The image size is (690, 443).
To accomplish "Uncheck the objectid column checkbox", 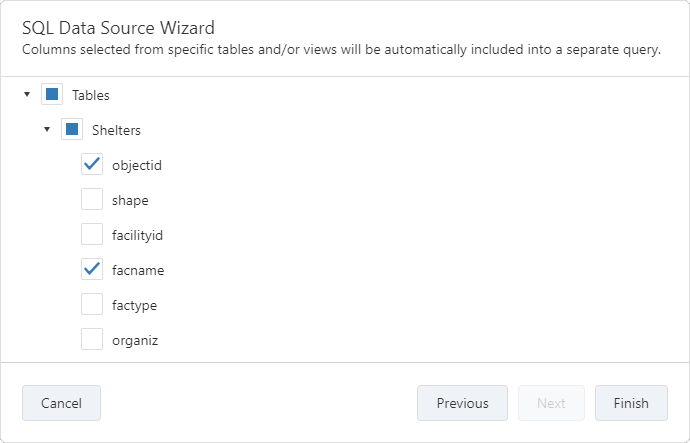I will click(92, 165).
